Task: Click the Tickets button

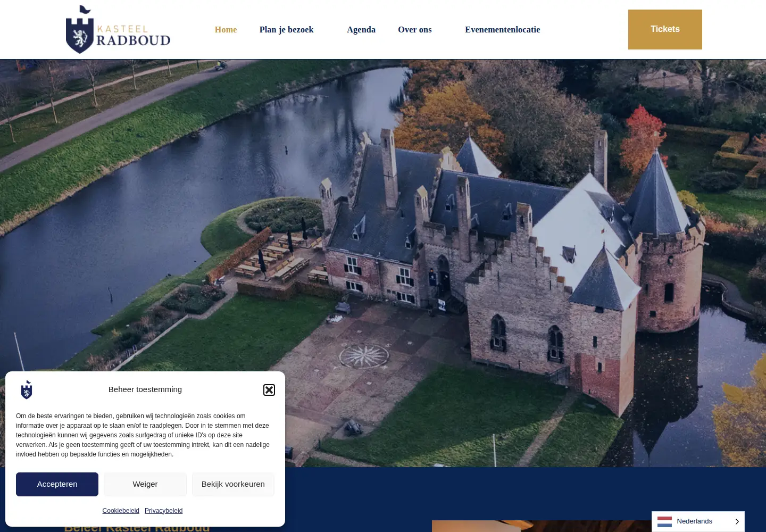Action: pyautogui.click(x=665, y=29)
